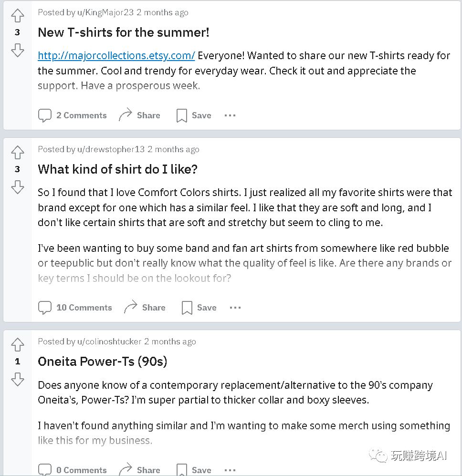Viewport: 462px width, 476px height.
Task: Upvote the New T-shirts for summer post
Action: [18, 16]
